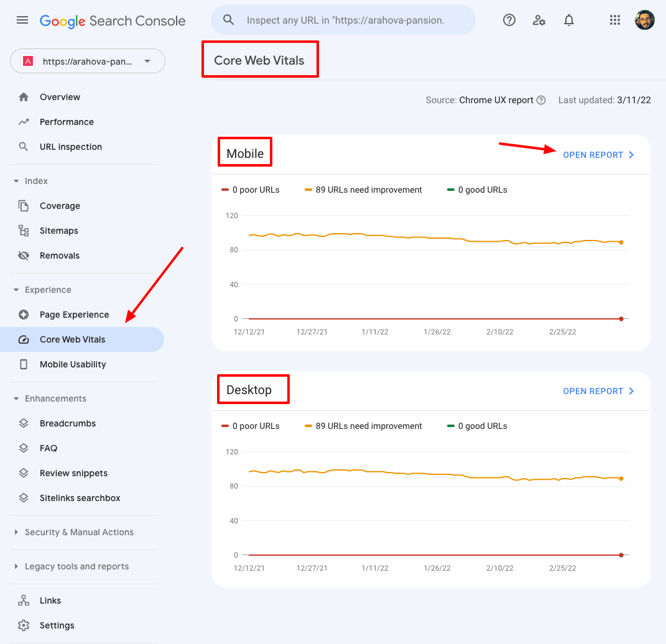
Task: Toggle Mobile good URLs legend item
Action: click(x=478, y=190)
